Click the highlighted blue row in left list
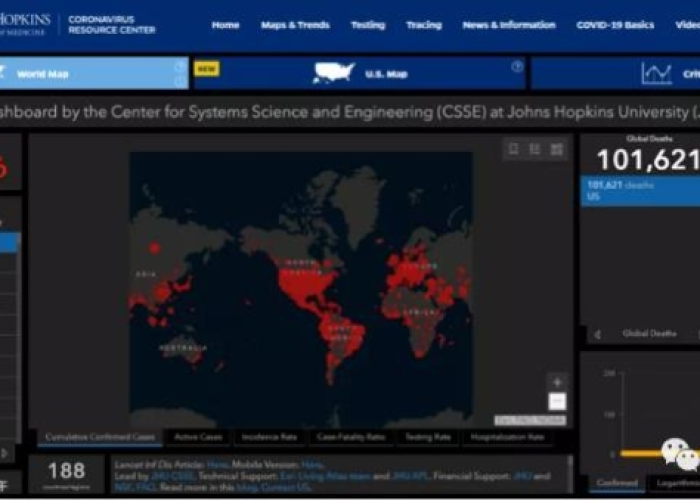This screenshot has width=700, height=500. coord(9,243)
